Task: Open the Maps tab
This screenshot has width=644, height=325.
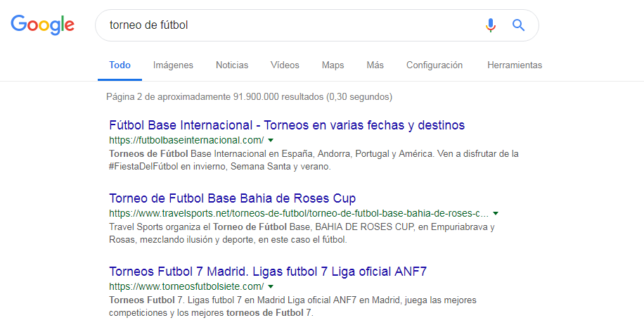Action: [333, 65]
